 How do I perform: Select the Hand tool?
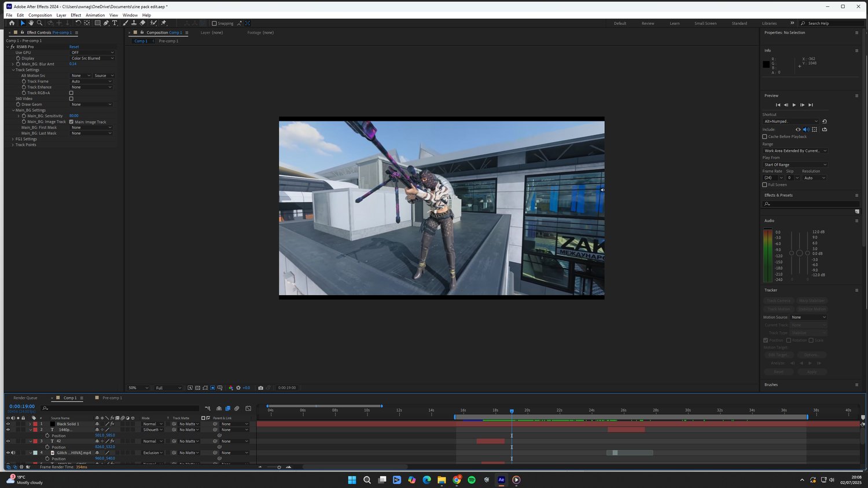coord(31,23)
